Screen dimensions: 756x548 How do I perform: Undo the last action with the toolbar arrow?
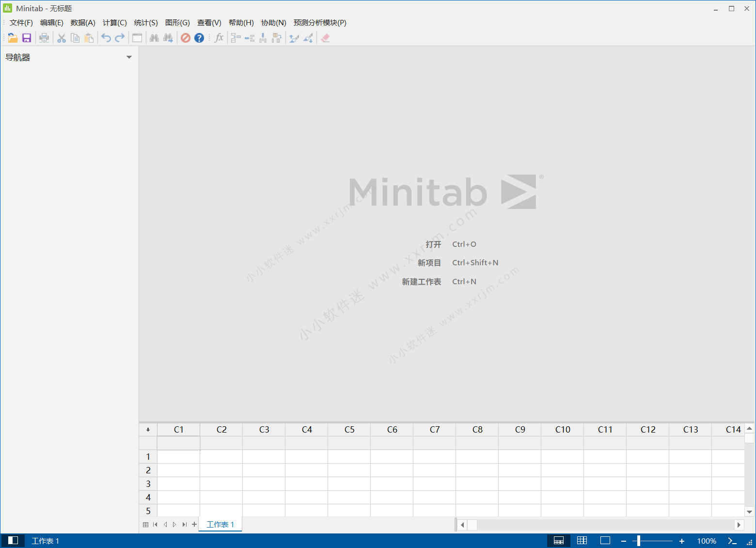106,38
